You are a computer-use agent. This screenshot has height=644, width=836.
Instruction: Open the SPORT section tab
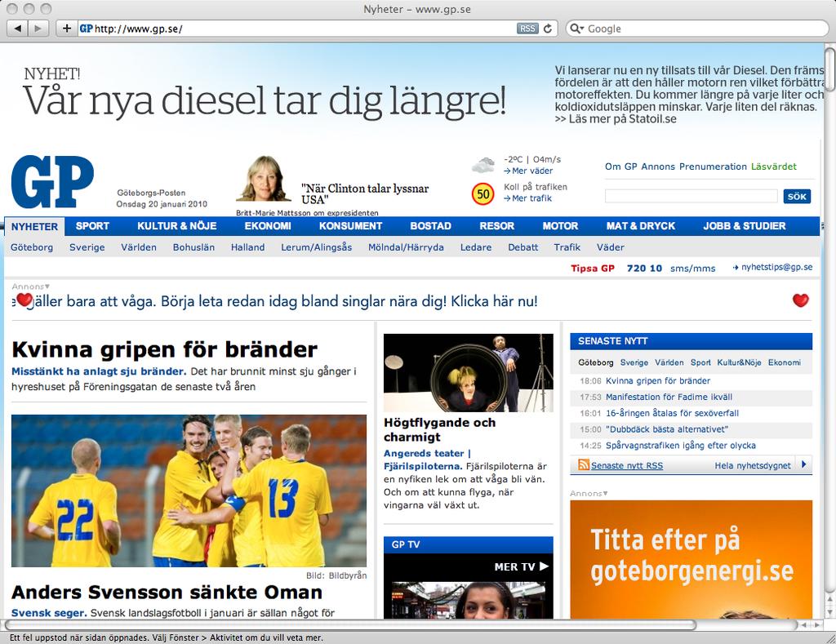(x=92, y=226)
